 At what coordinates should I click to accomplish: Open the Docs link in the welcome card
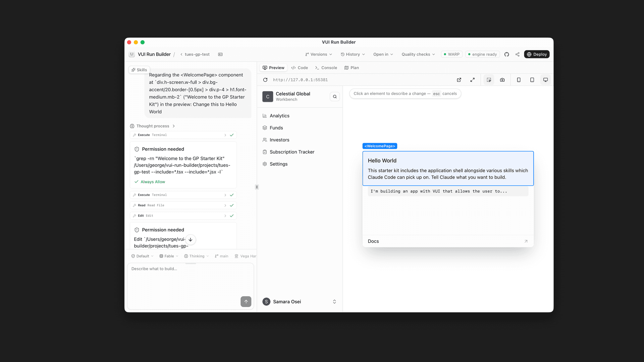point(448,241)
